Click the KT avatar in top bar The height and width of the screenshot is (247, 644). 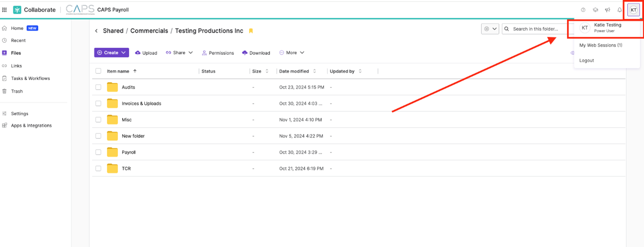click(634, 9)
